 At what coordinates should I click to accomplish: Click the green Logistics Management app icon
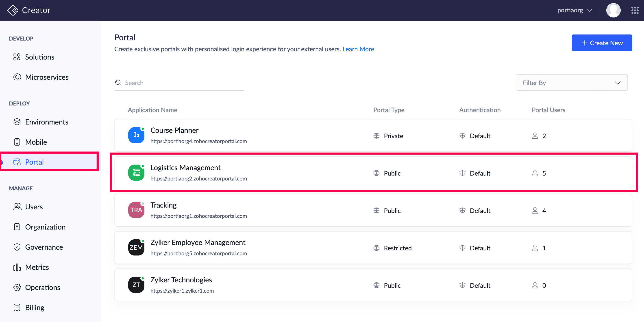[x=136, y=173]
